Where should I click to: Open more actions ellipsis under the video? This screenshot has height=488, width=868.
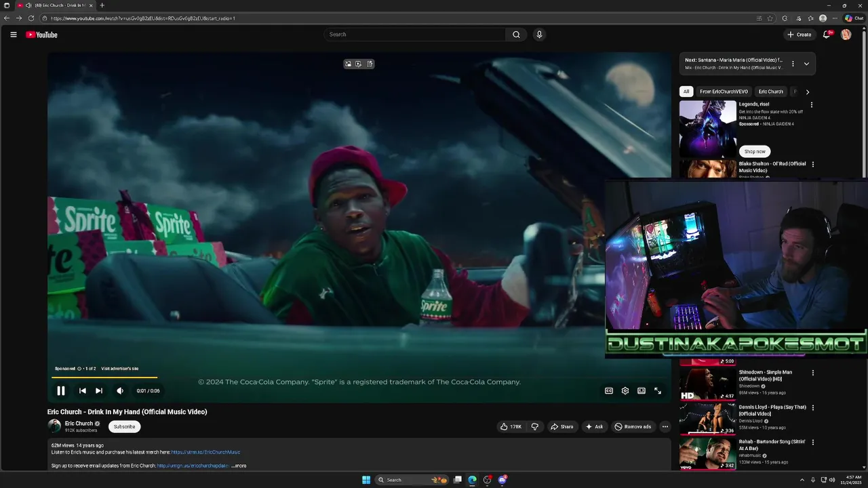[x=665, y=426]
